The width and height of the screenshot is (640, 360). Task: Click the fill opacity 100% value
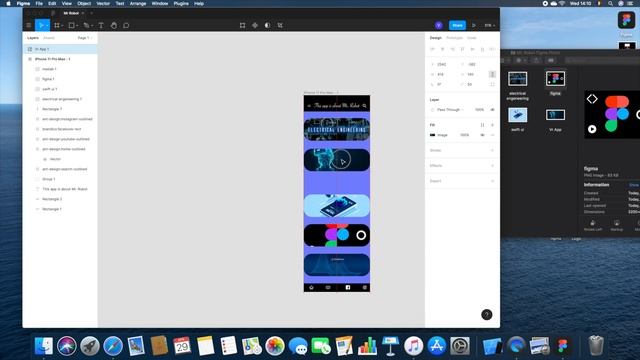coord(464,135)
